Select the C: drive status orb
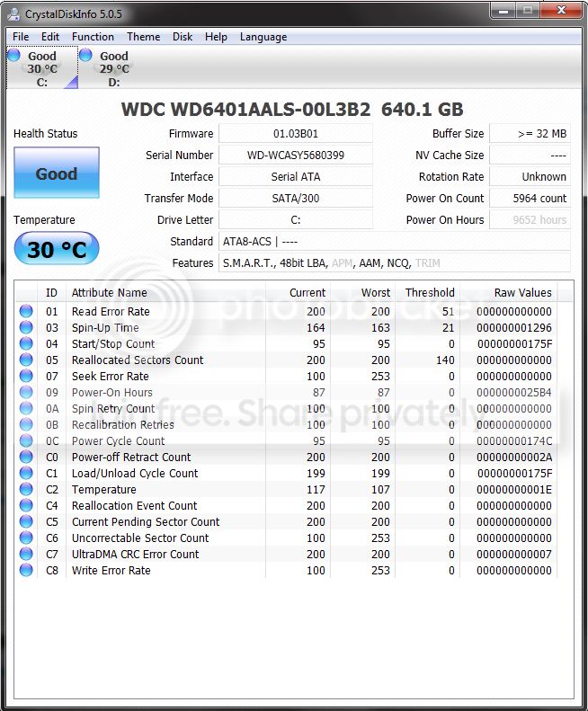The image size is (588, 711). 14,56
